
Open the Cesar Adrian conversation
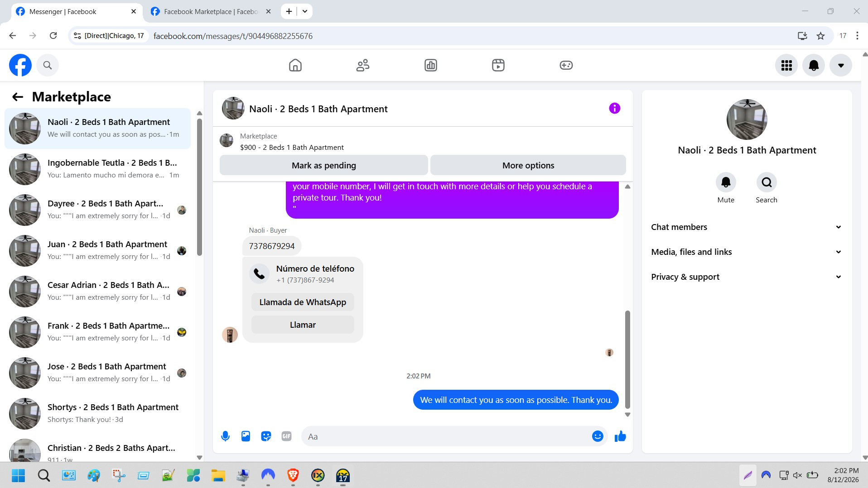(x=98, y=292)
